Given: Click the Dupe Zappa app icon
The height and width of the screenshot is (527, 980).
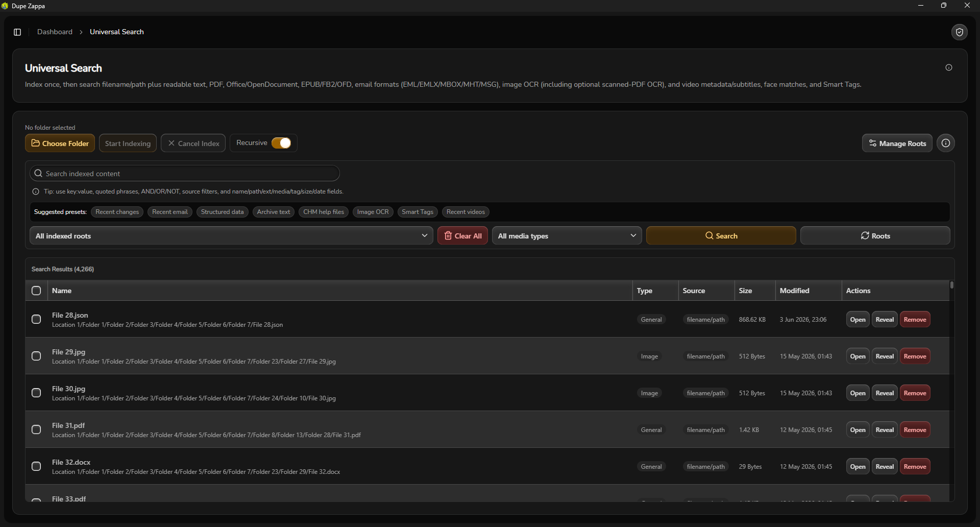Looking at the screenshot, I should click(5, 6).
